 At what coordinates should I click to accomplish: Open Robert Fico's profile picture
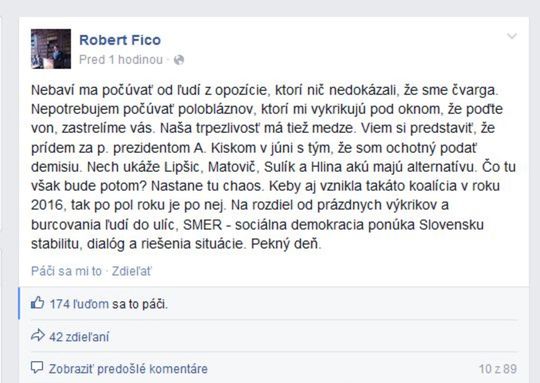click(51, 49)
